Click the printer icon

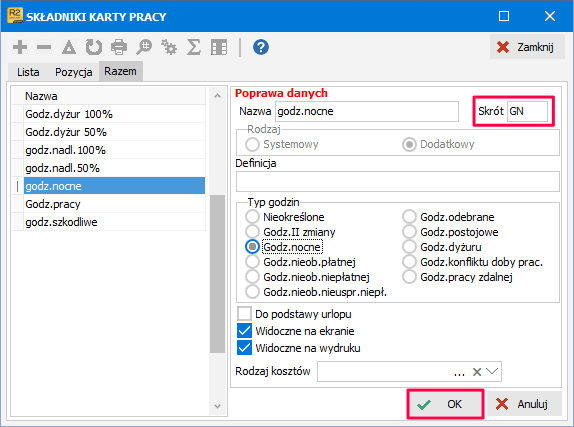pos(119,47)
